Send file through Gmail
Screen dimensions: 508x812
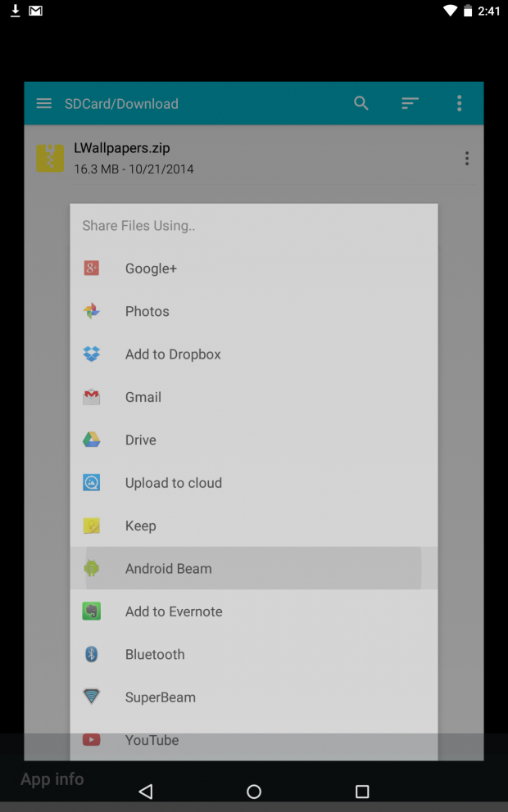coord(254,397)
